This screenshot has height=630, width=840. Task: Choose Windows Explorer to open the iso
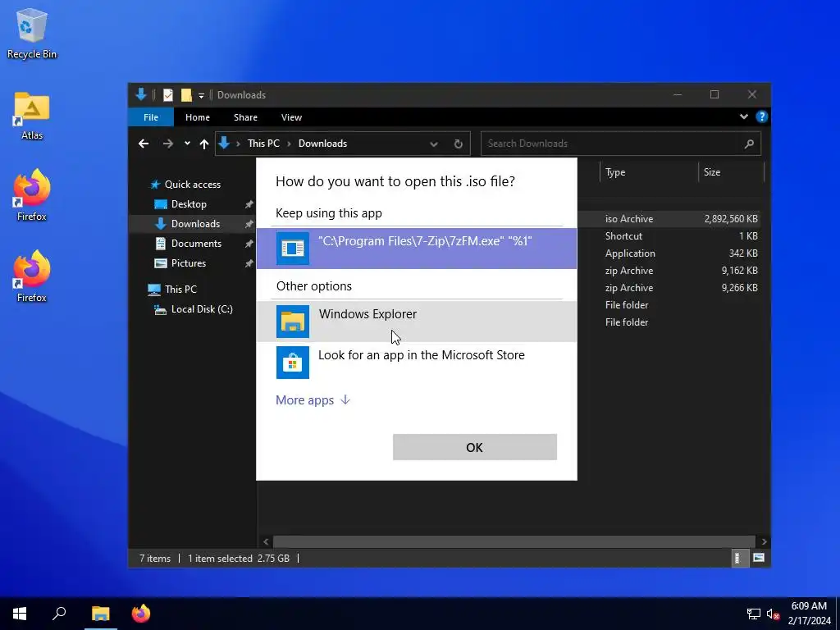point(416,322)
